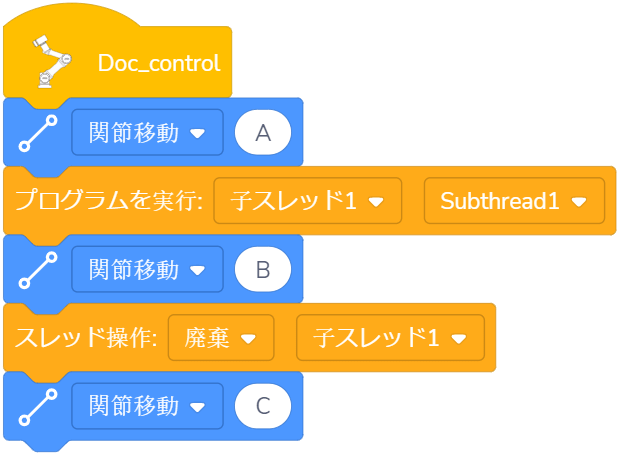Select the Doc_control hat block label
Viewport: 619px width, 454px height.
[159, 63]
